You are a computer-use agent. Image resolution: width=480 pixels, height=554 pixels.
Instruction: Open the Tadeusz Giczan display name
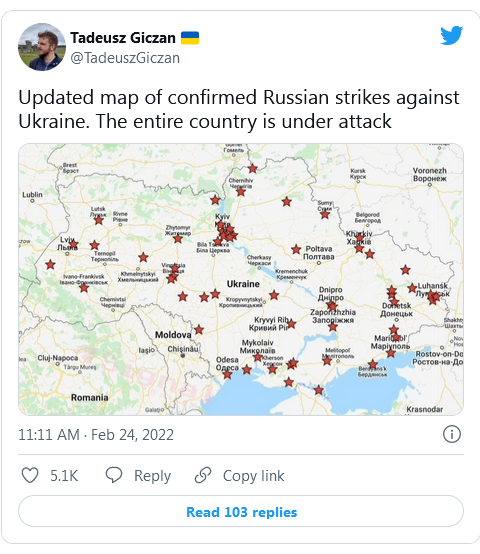(123, 38)
